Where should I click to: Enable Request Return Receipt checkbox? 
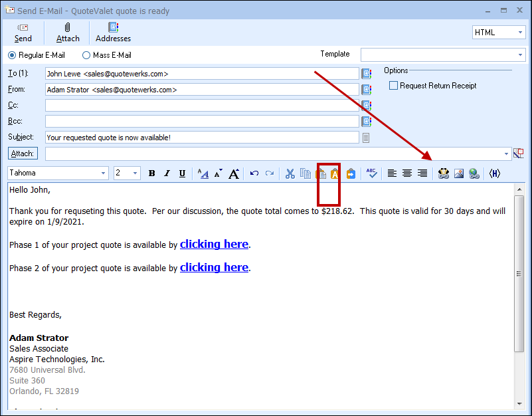[x=394, y=86]
